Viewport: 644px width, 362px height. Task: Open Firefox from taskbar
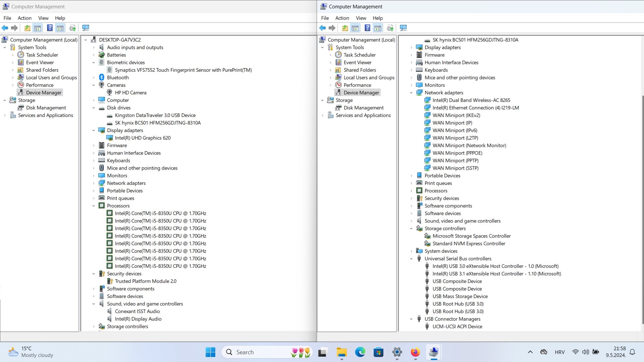[415, 352]
